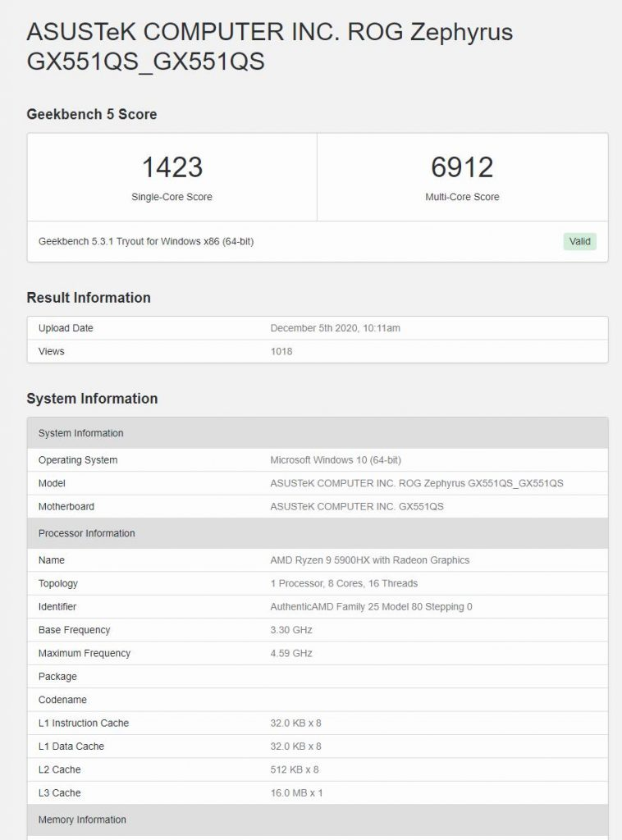622x840 pixels.
Task: Select AuthenticAMD Family 25 Model 80 value
Action: [371, 607]
